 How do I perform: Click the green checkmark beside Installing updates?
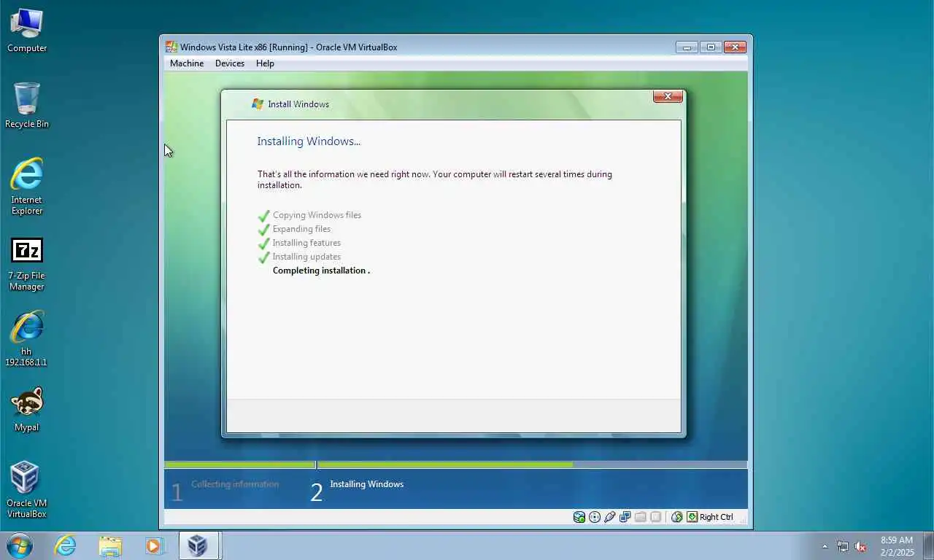click(263, 257)
